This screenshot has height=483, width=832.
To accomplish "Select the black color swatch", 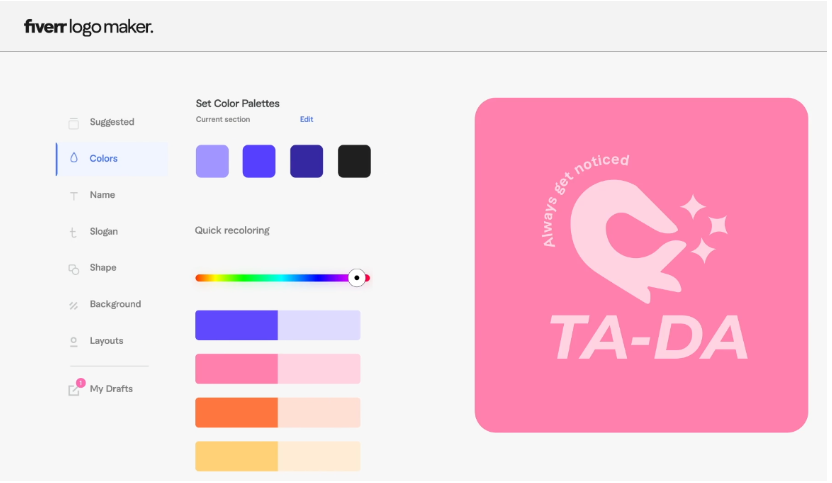I will click(x=354, y=161).
